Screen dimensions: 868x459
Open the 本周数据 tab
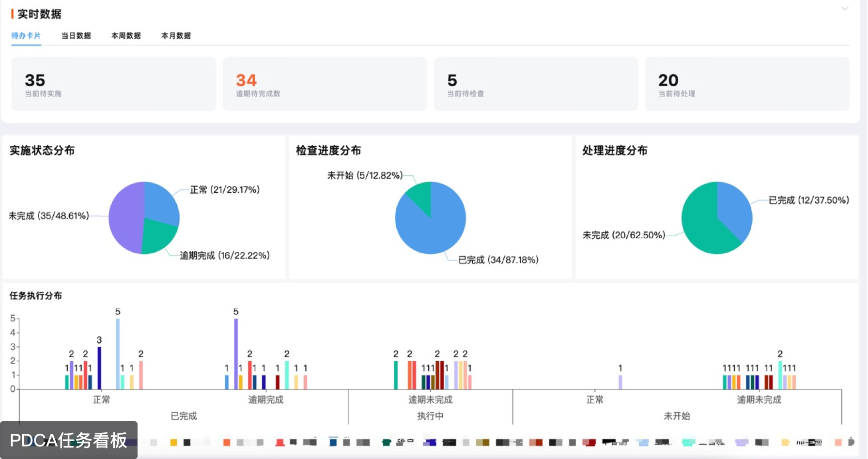126,35
